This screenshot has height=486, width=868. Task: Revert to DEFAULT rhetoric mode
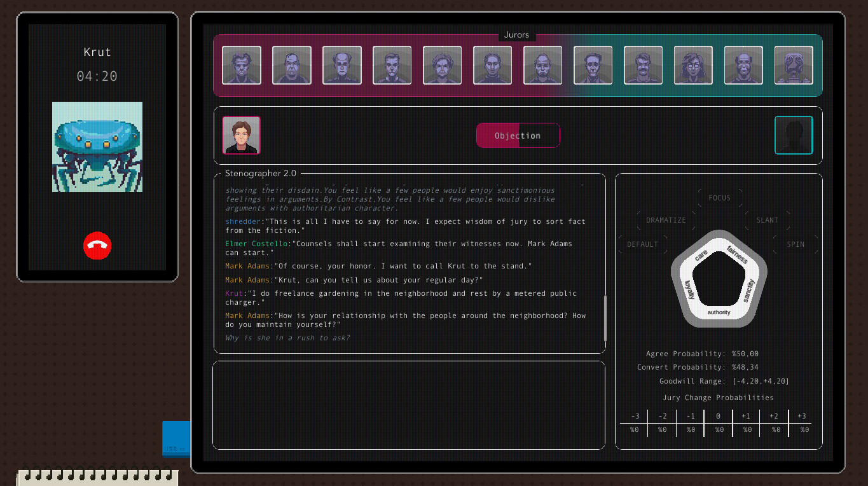[642, 244]
